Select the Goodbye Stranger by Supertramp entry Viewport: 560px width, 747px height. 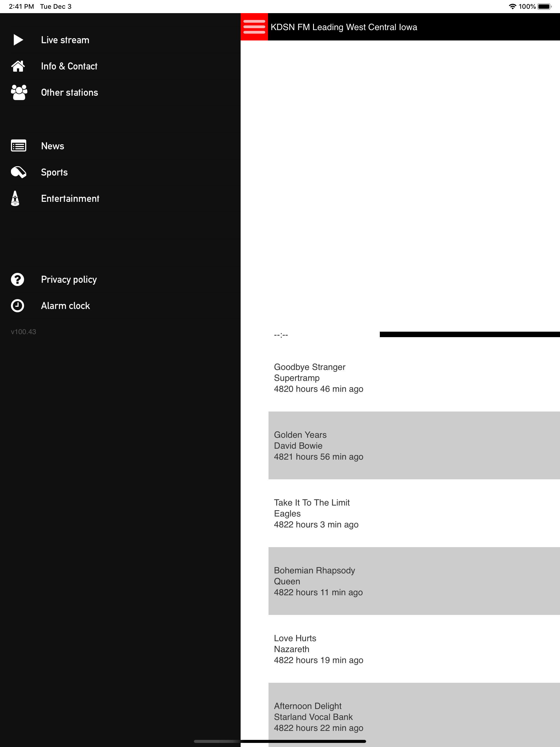click(x=414, y=378)
